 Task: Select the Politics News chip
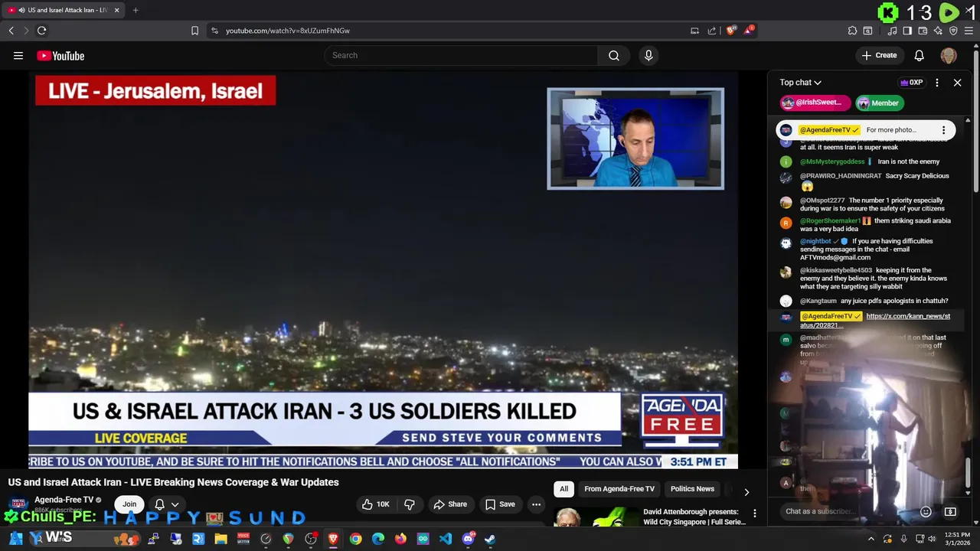tap(692, 489)
